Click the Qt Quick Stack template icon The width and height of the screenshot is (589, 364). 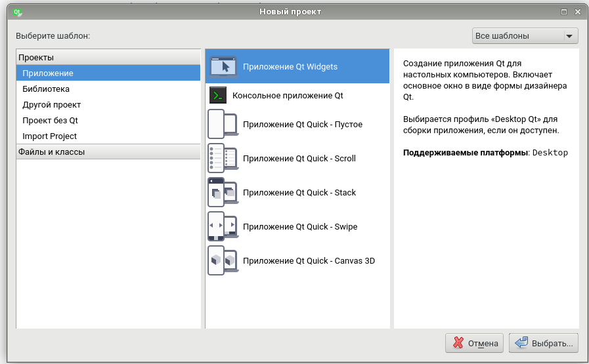point(223,193)
